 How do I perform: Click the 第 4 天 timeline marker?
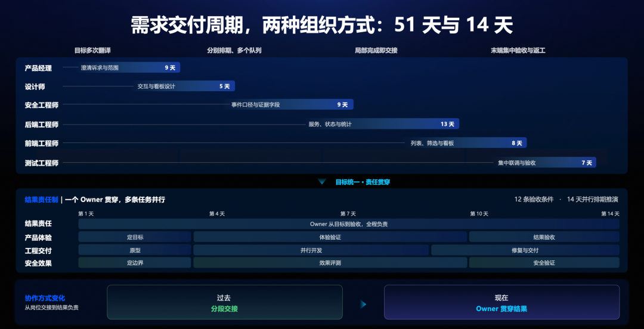[217, 214]
